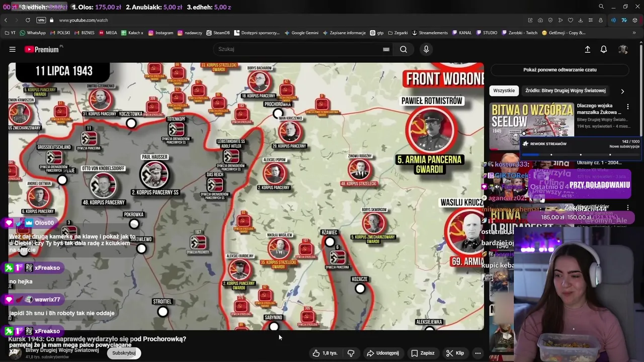Open the browser tab search magnifier
The width and height of the screenshot is (644, 362).
(x=601, y=7)
